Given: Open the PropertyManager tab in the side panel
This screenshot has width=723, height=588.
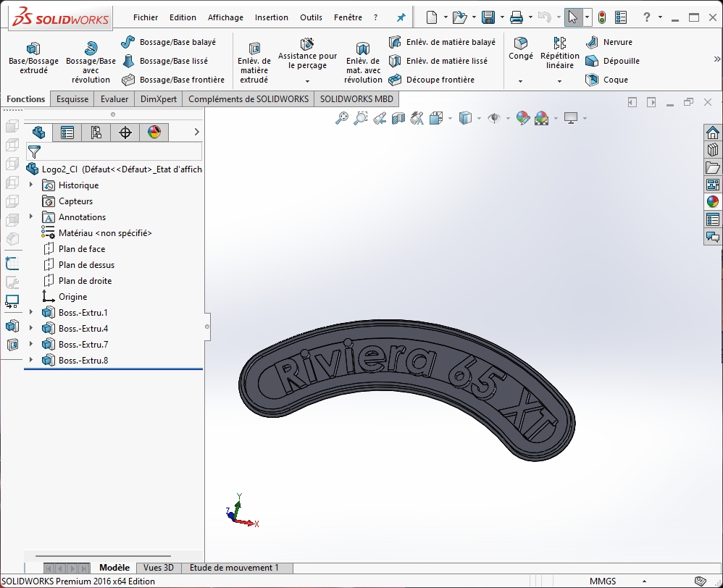Looking at the screenshot, I should click(67, 132).
